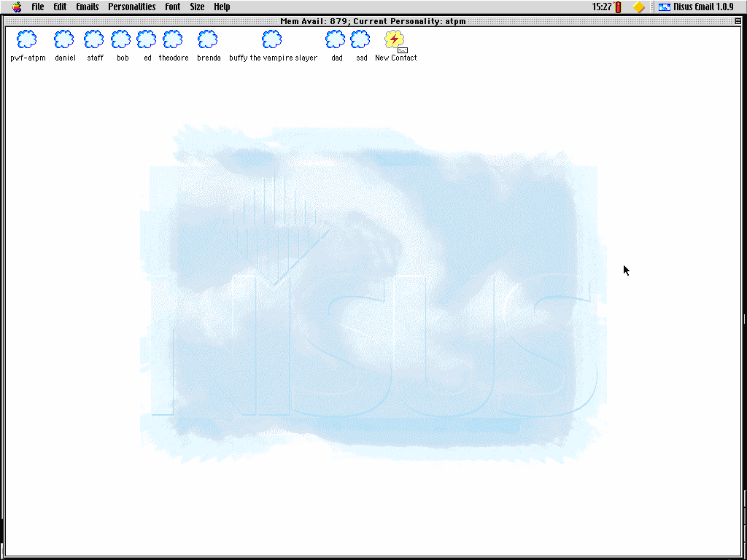Open the dad contact cloud icon
The height and width of the screenshot is (560, 747).
336,39
